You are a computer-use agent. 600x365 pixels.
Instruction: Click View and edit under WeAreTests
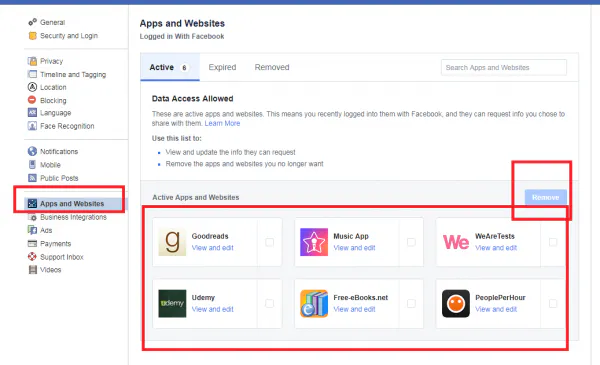pos(496,248)
